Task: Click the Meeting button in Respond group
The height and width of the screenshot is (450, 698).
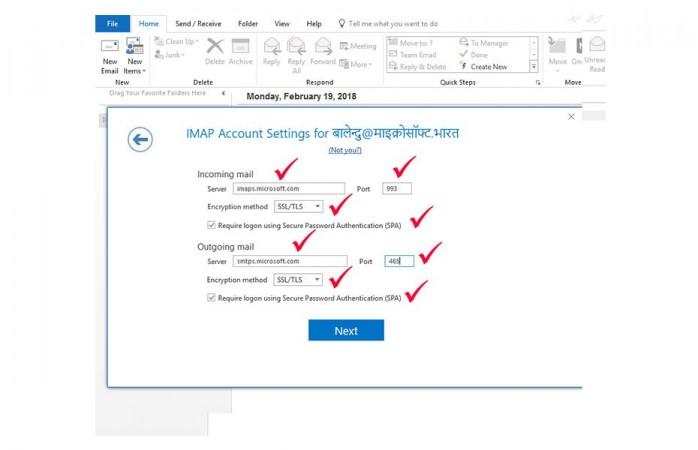Action: pyautogui.click(x=357, y=46)
